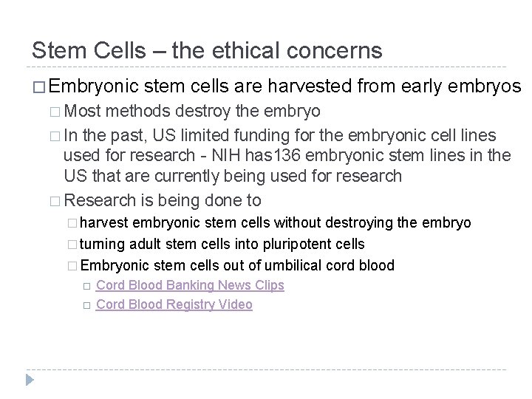Open the Cord Blood Banking News Clips link

190,285
